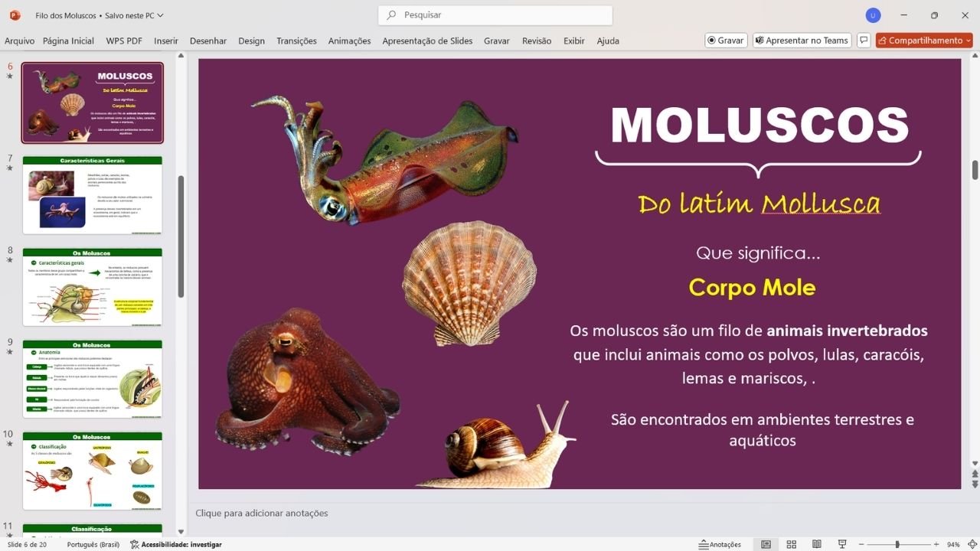Select the snail image on slide
Screen dimensions: 980x551
coord(496,445)
